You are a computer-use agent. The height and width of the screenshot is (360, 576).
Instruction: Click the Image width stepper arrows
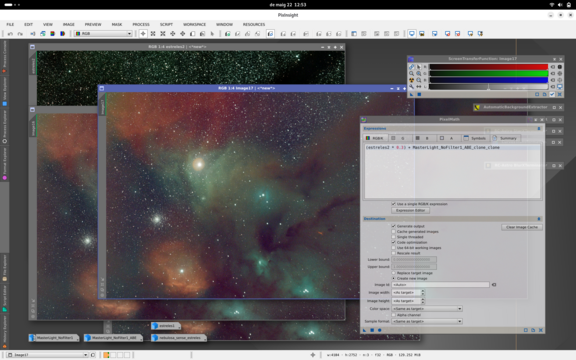[x=423, y=293]
